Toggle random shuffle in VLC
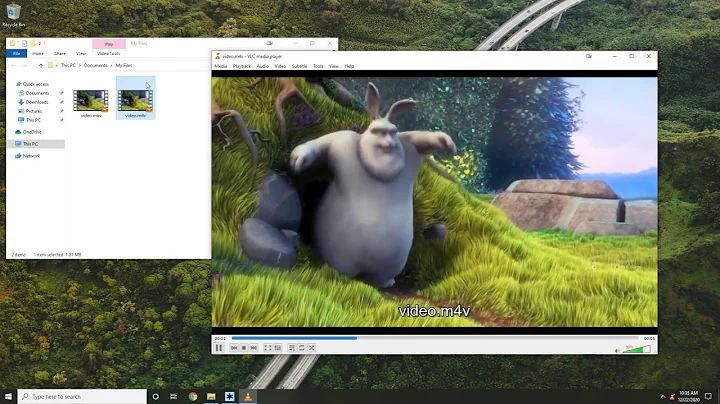The height and width of the screenshot is (404, 720). [311, 348]
